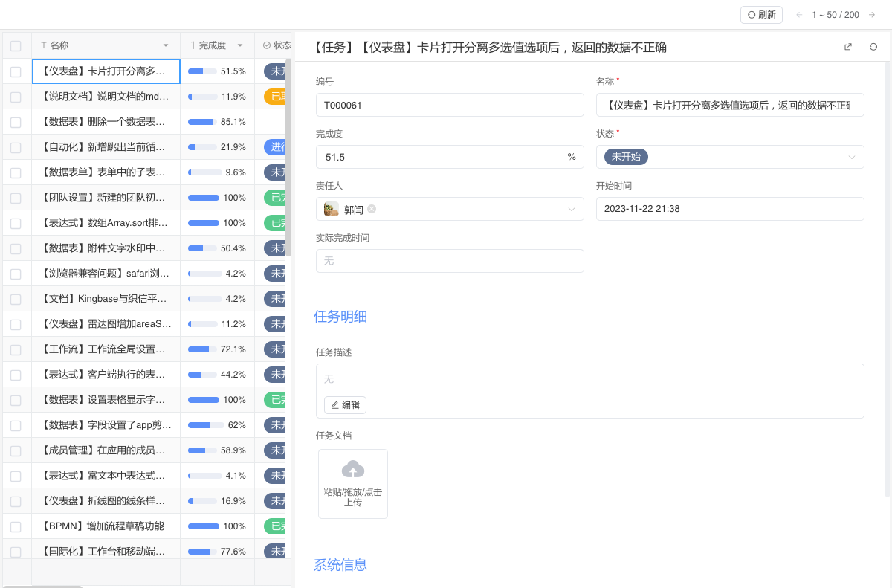Click the refresh icon atop the detail panel
Screen dimensions: 892x588
(873, 46)
